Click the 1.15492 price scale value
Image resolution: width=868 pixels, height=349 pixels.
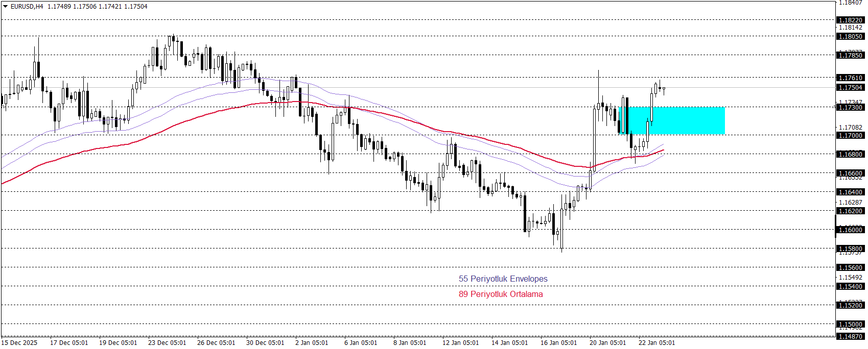(x=851, y=278)
